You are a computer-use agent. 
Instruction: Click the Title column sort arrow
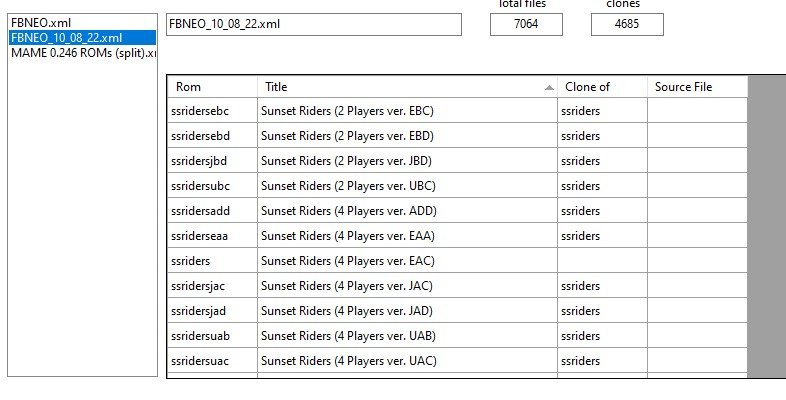click(549, 87)
